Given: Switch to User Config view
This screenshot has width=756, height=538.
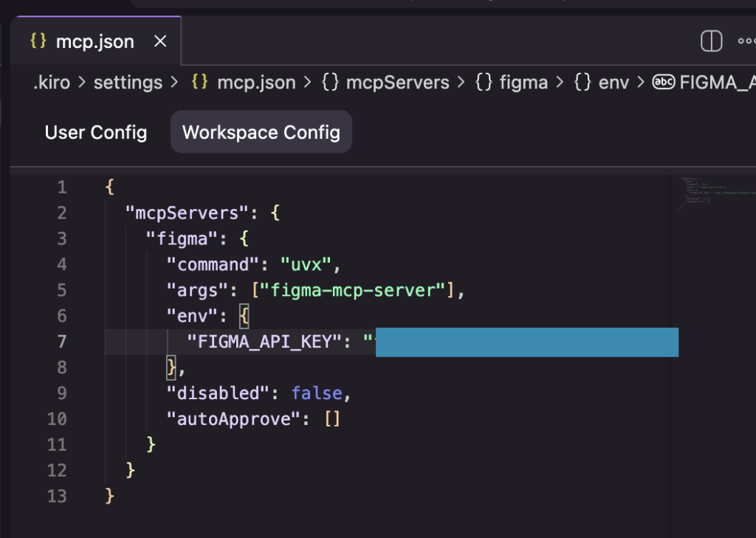Looking at the screenshot, I should point(95,132).
